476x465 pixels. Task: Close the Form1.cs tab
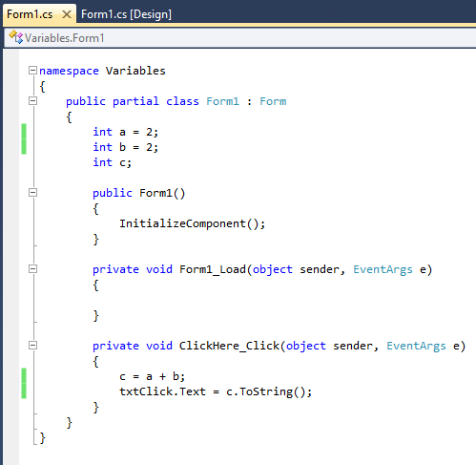click(67, 14)
